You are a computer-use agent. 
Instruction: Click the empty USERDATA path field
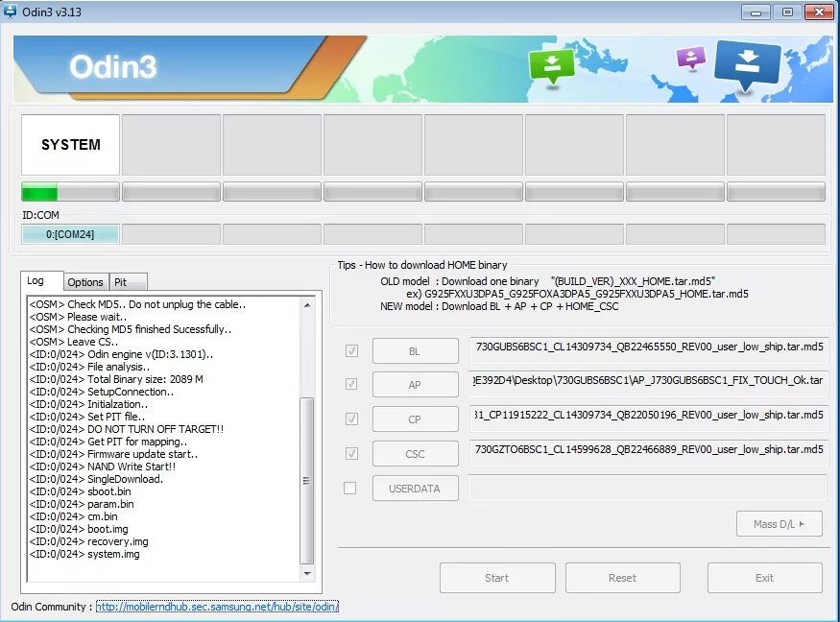point(649,487)
